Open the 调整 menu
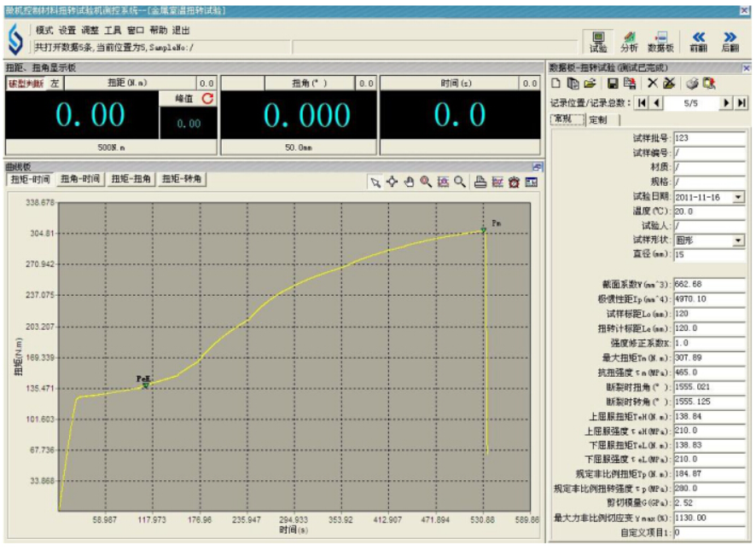The width and height of the screenshot is (756, 550). click(90, 31)
